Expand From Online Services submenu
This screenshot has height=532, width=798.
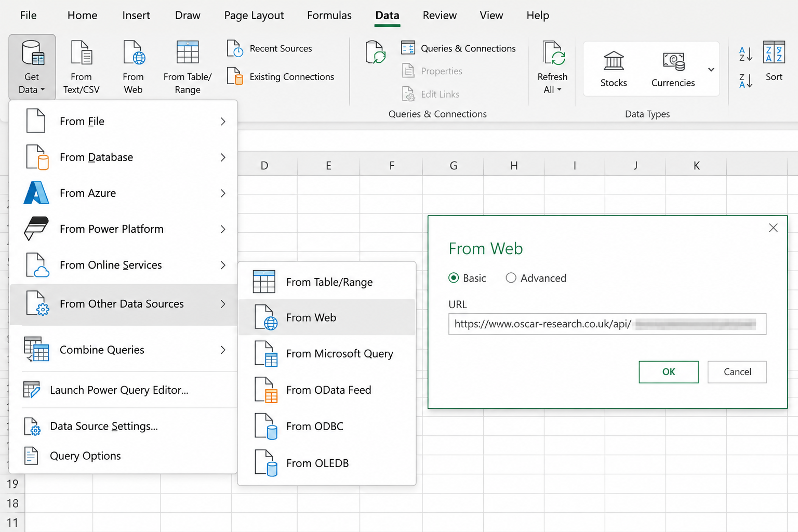click(124, 265)
